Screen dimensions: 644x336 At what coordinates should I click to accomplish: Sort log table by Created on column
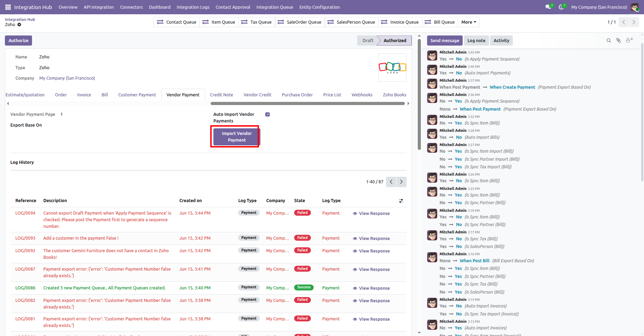tap(190, 201)
